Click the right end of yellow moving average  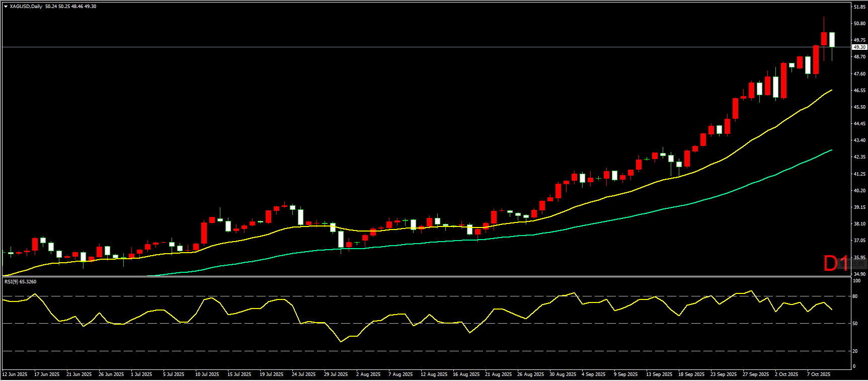point(831,90)
